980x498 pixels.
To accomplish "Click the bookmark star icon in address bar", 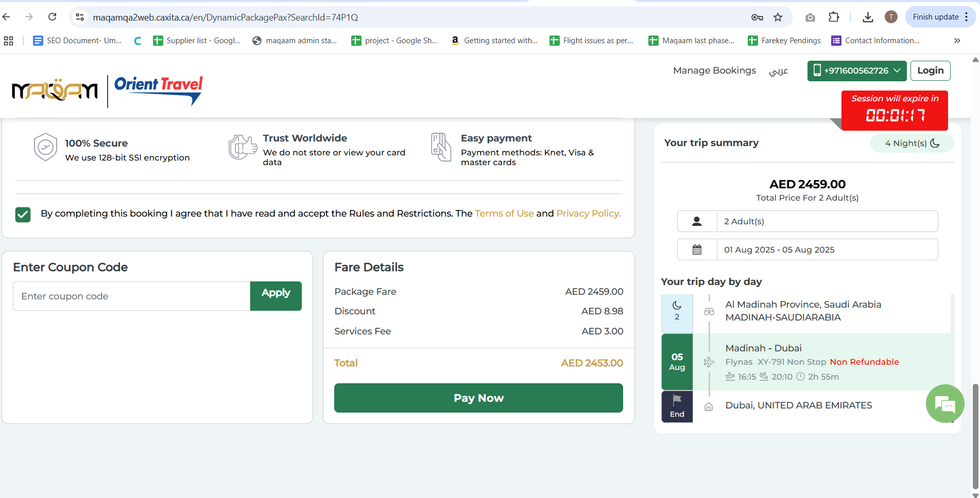I will [778, 17].
